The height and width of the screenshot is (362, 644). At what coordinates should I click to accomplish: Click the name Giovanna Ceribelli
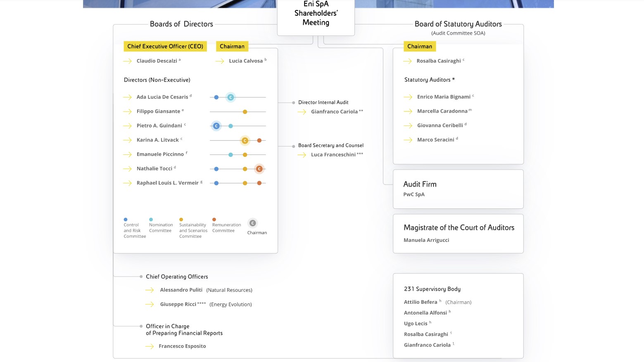(x=440, y=125)
